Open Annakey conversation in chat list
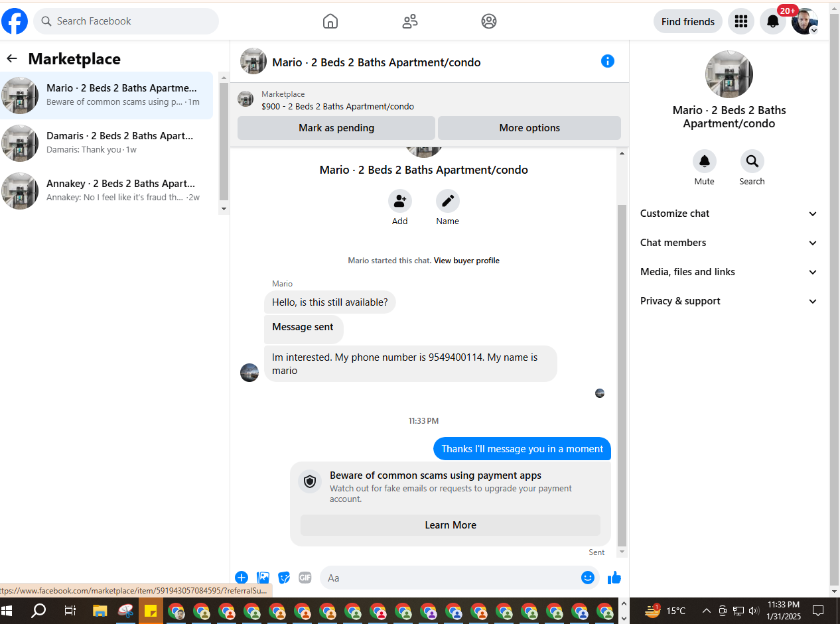Screen dimensions: 840x624 click(107, 190)
